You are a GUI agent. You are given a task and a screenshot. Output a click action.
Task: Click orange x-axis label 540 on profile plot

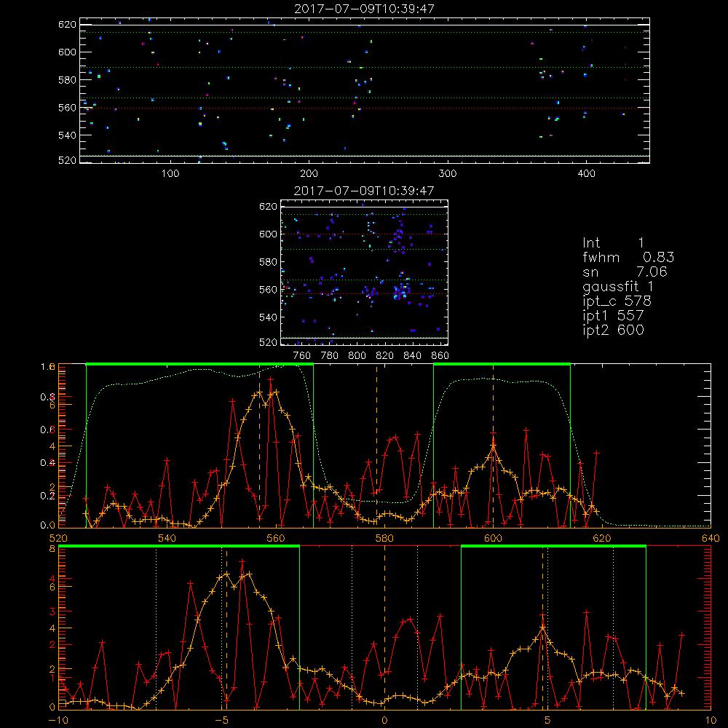pos(167,539)
